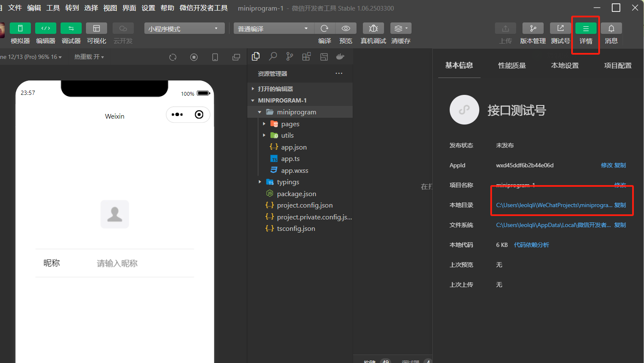Open the messages bell icon
Screen dimensions: 644x363
611,28
